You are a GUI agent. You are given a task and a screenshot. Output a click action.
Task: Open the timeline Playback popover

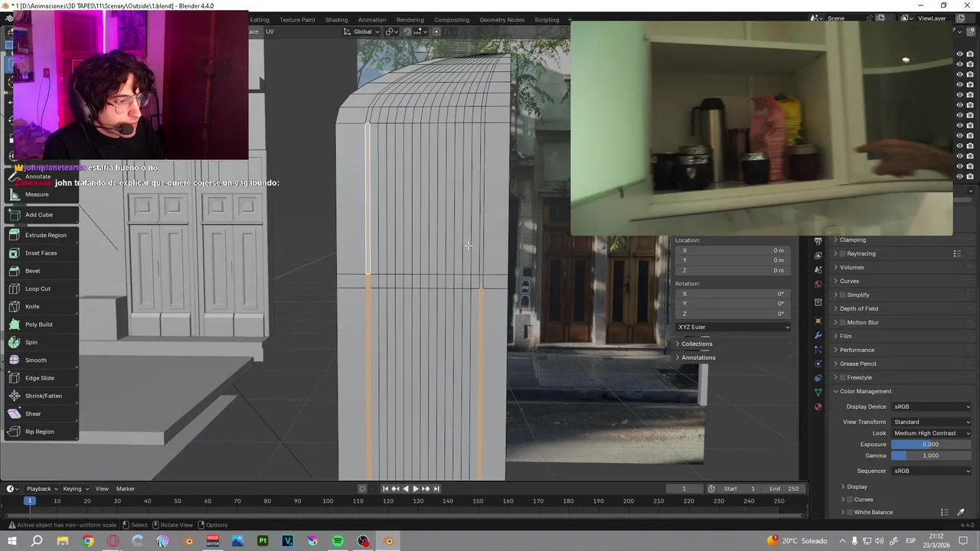[x=41, y=488]
